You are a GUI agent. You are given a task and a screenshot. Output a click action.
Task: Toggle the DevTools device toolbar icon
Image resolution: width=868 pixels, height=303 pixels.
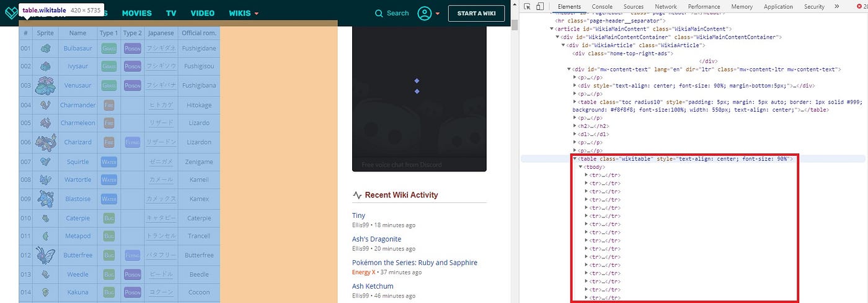pos(540,6)
